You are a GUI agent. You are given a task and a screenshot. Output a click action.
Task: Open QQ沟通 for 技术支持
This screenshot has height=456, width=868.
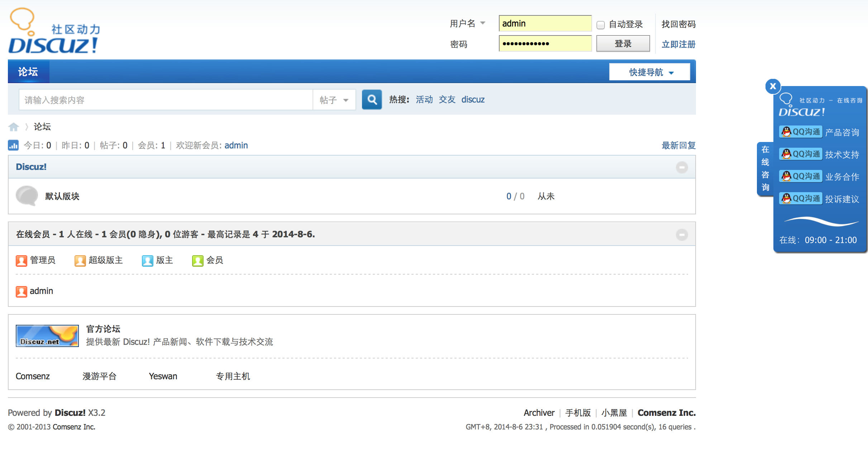click(800, 154)
